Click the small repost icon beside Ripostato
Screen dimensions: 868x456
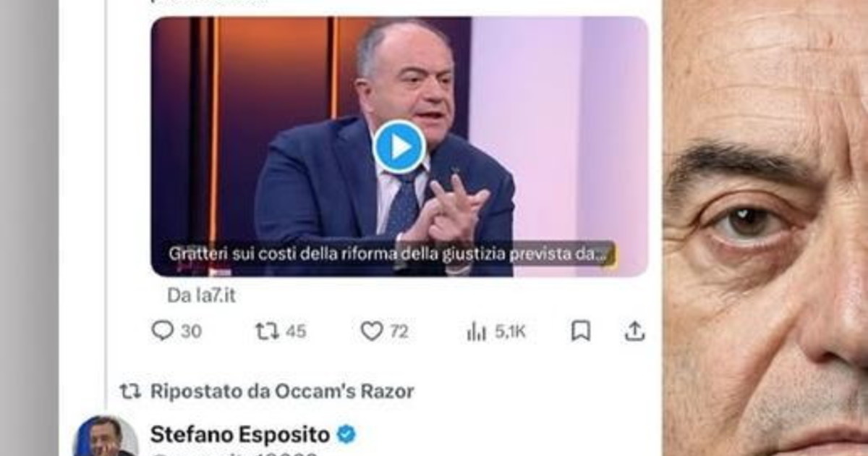tap(130, 392)
